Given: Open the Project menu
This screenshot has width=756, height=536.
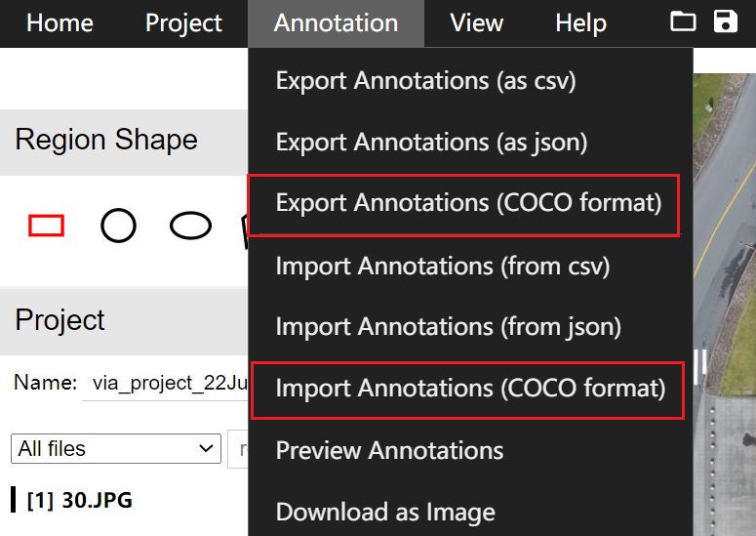Looking at the screenshot, I should tap(183, 22).
